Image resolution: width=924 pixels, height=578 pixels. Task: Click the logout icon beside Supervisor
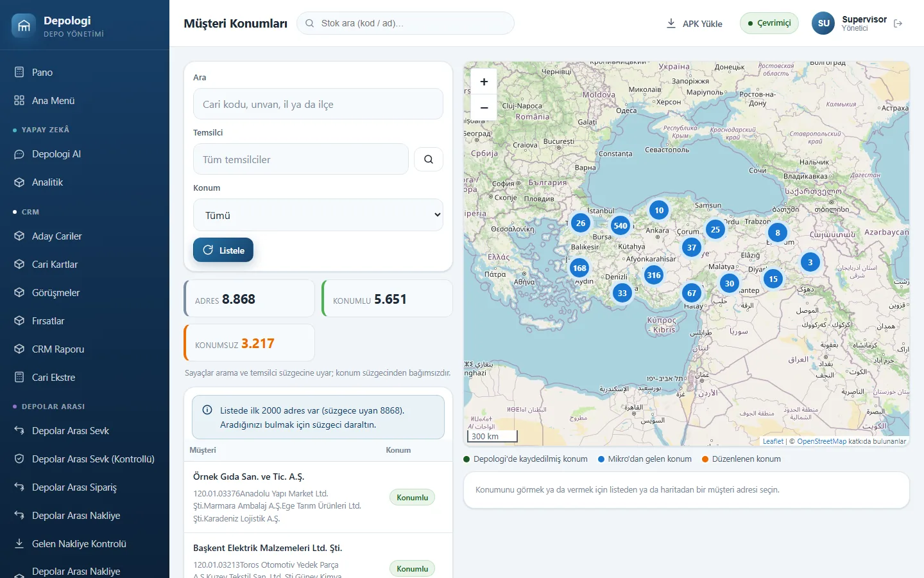click(898, 24)
